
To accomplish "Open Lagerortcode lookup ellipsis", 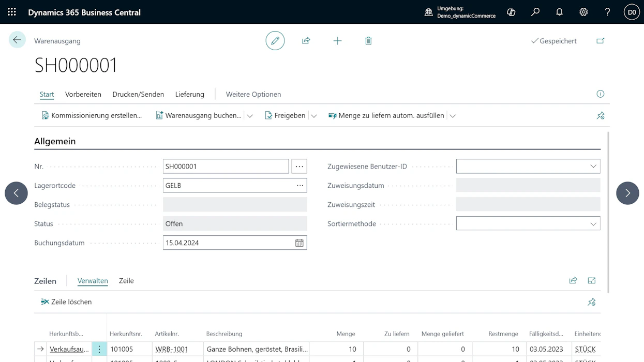I will point(300,185).
